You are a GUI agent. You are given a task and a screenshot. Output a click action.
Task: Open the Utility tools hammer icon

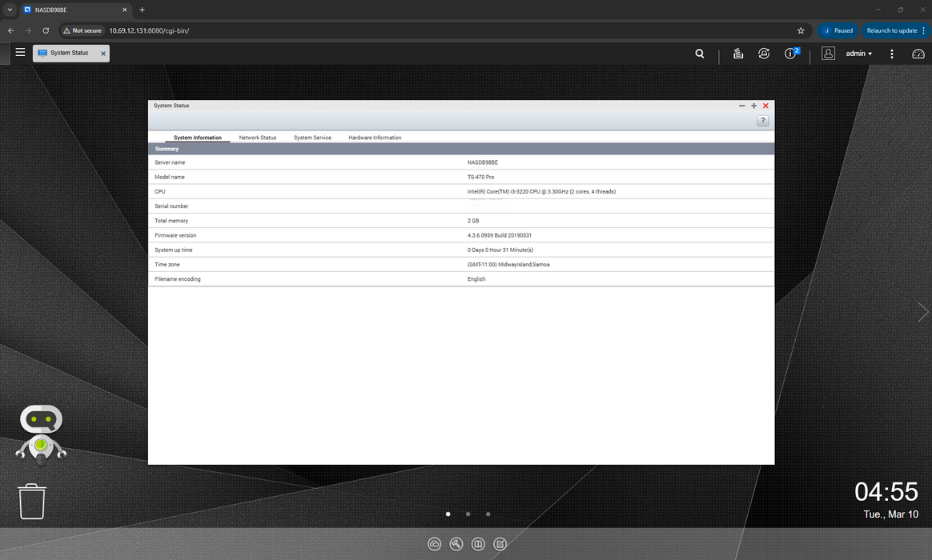[456, 544]
